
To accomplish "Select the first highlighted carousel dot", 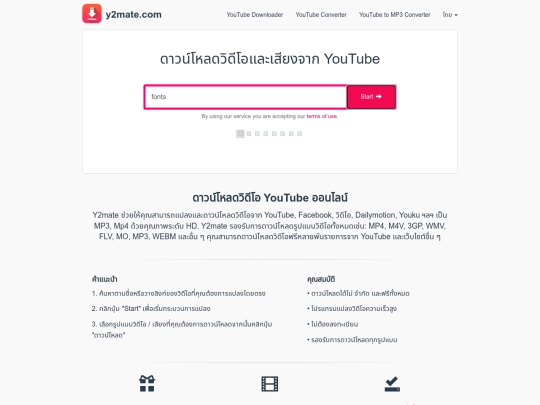I will tap(240, 134).
